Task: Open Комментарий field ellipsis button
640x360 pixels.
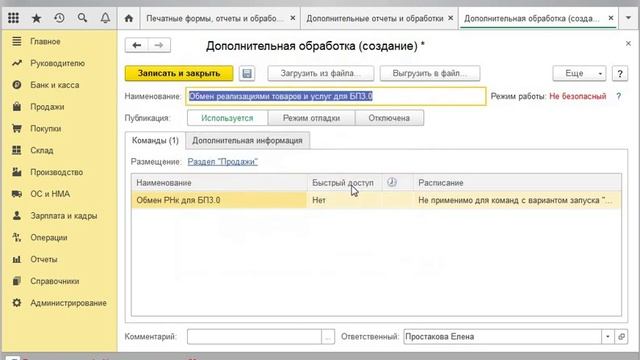Action: click(328, 337)
